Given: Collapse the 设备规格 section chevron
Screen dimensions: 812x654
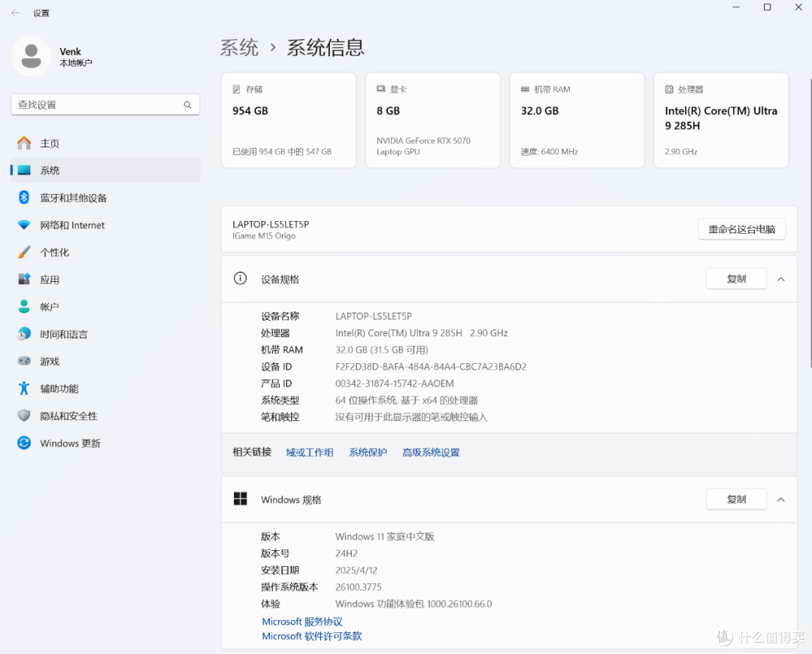Looking at the screenshot, I should pyautogui.click(x=781, y=279).
